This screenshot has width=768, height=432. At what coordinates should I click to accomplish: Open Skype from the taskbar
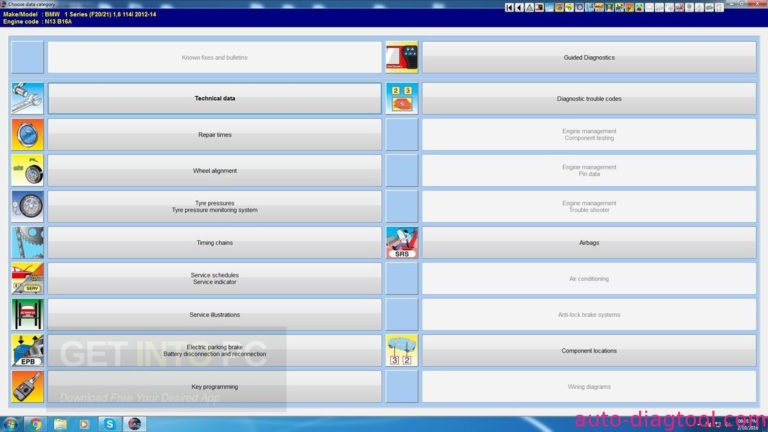[x=109, y=423]
